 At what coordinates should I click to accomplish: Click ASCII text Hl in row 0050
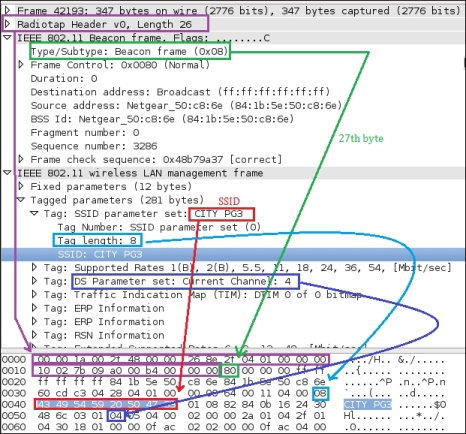point(350,416)
